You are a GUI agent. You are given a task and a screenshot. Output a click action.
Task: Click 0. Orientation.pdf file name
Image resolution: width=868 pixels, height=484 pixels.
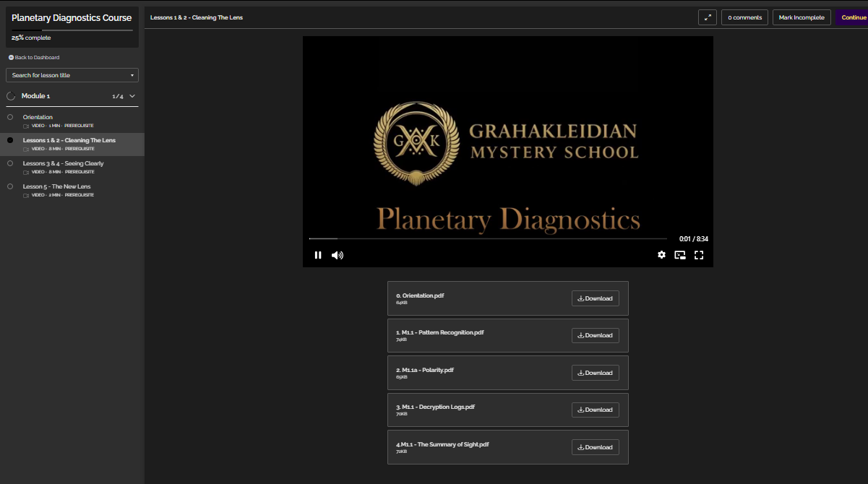[420, 295]
